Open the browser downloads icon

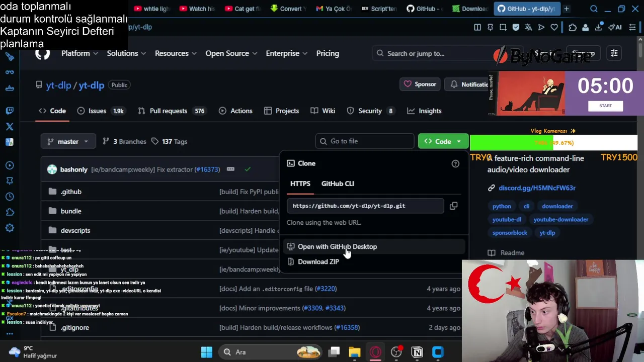[599, 27]
